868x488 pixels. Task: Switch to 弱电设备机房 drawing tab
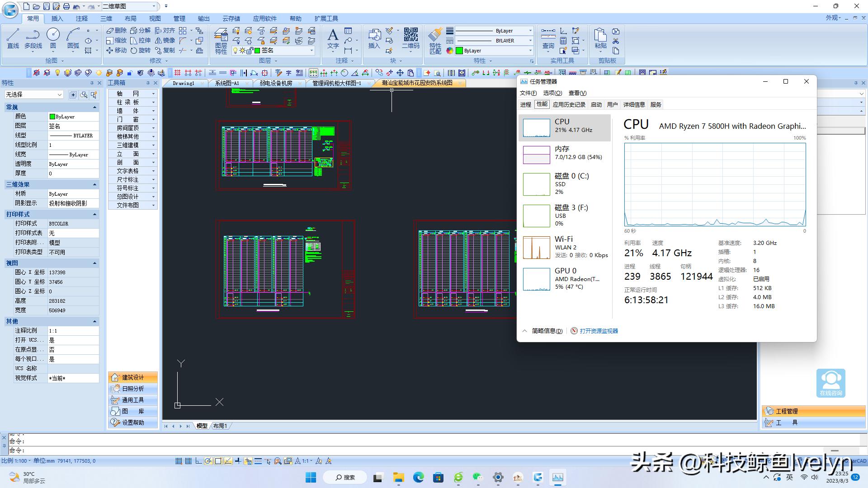click(x=276, y=83)
